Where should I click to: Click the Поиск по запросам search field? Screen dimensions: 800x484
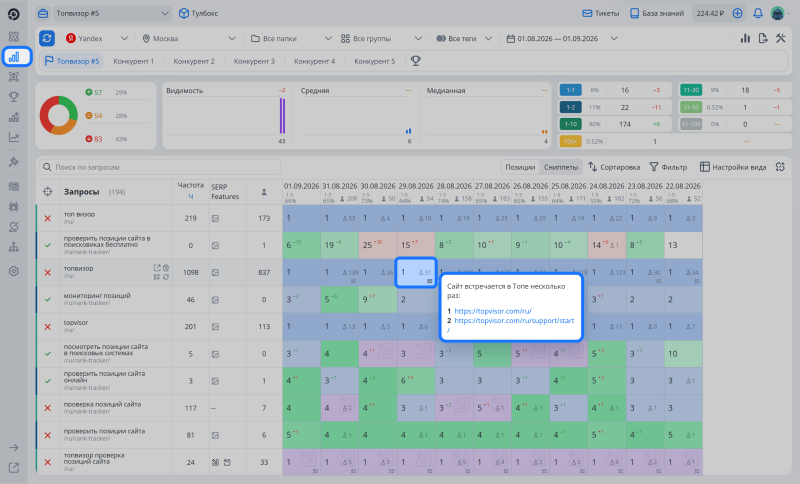(x=160, y=167)
